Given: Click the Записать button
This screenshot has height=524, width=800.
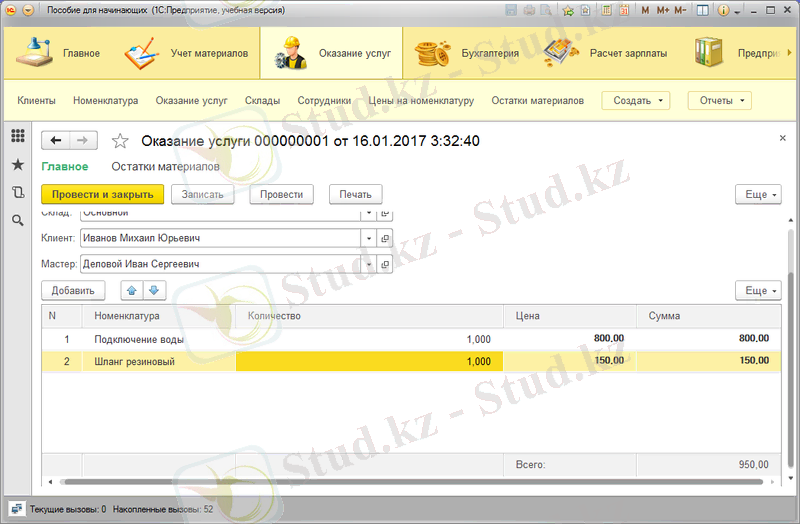Looking at the screenshot, I should point(203,194).
